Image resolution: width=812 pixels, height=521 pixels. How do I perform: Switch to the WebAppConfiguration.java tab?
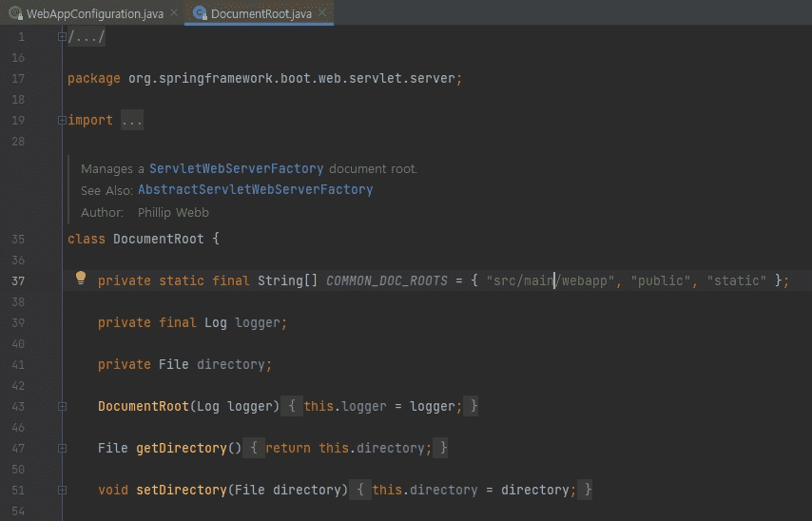click(x=95, y=13)
